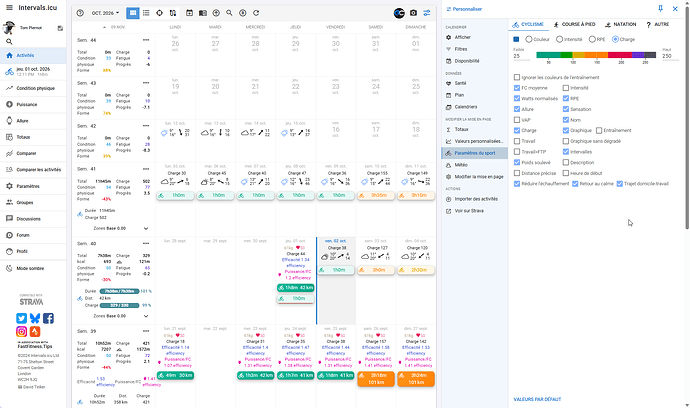This screenshot has width=690, height=408.
Task: Expand Zones Base chevron in week 41
Action: (x=146, y=228)
